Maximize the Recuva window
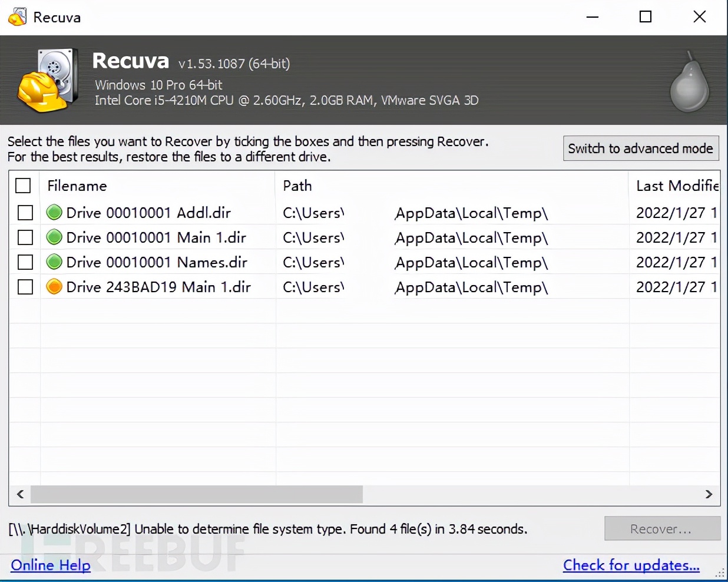Viewport: 728px width, 582px height. point(646,17)
